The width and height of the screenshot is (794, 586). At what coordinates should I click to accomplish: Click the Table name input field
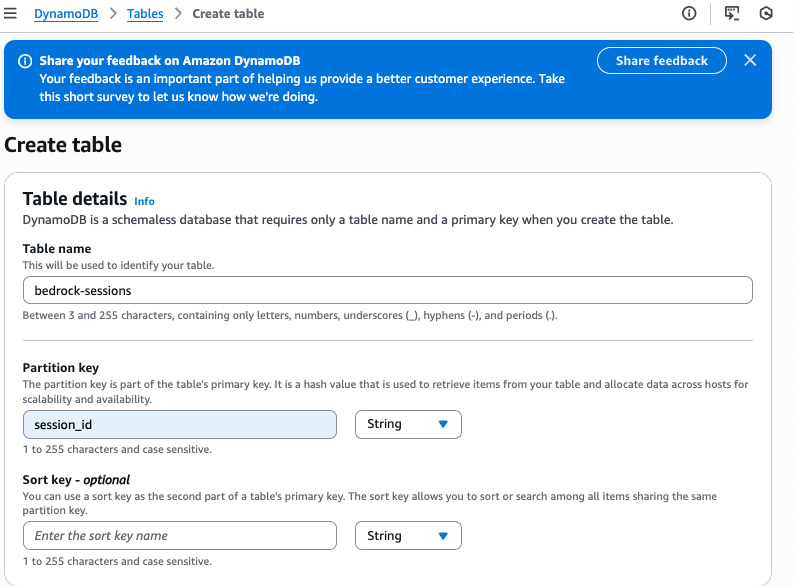pos(387,290)
